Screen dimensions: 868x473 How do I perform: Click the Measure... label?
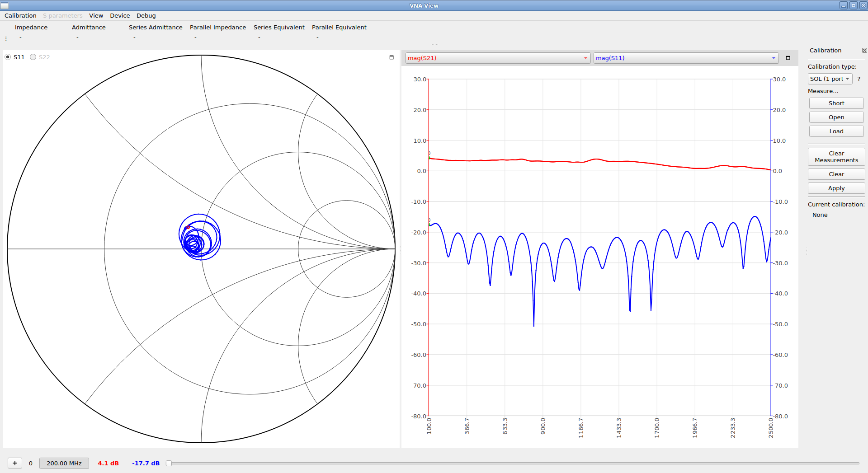coord(823,91)
